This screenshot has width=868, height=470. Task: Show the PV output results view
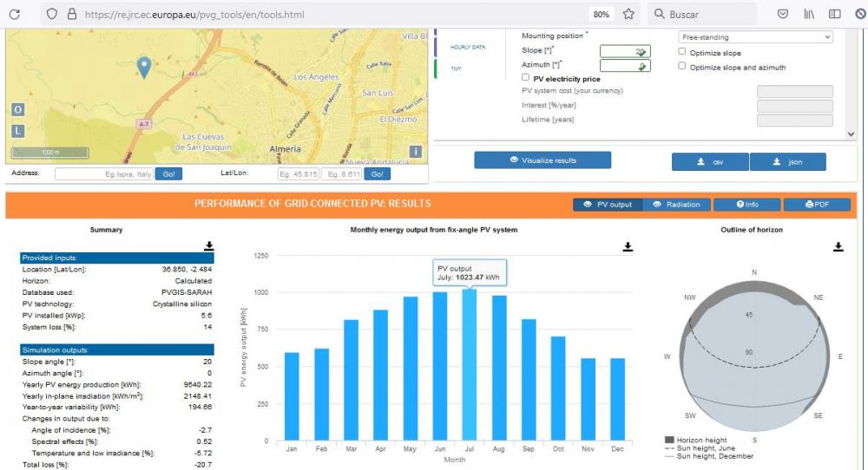tap(608, 205)
